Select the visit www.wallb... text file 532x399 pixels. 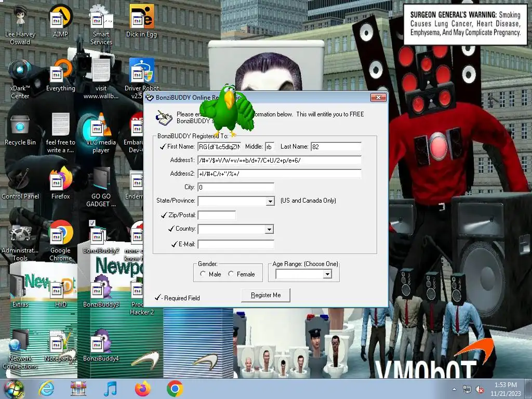point(101,79)
